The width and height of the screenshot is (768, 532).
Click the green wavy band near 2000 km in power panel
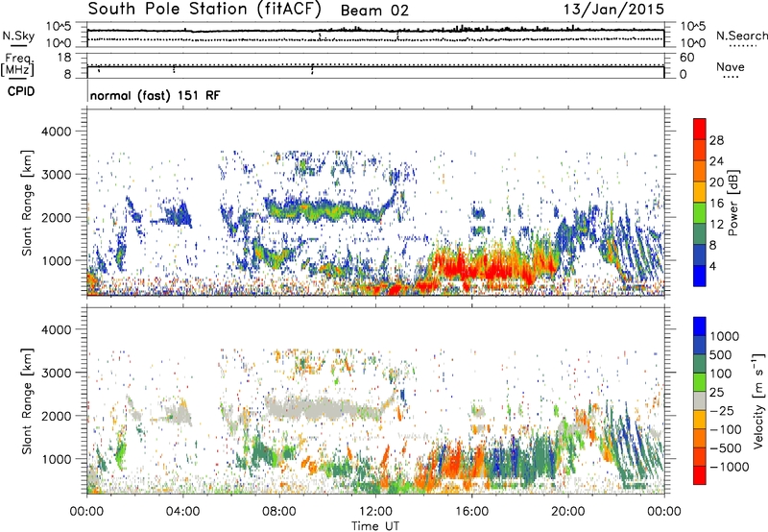pos(325,209)
